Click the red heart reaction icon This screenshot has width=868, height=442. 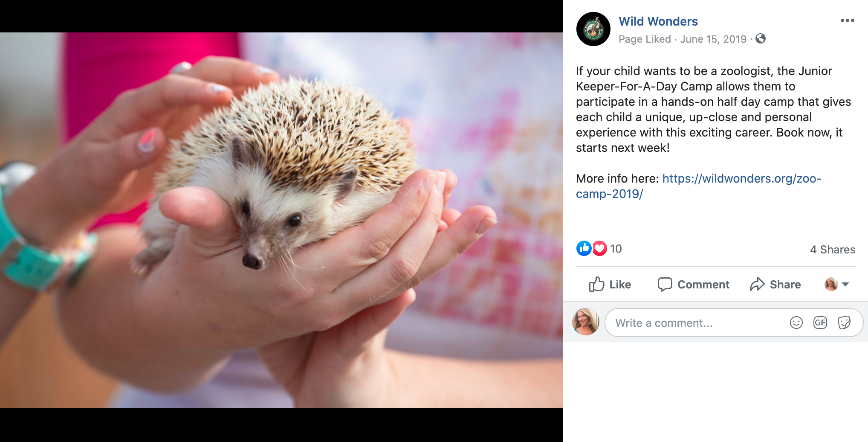tap(599, 248)
